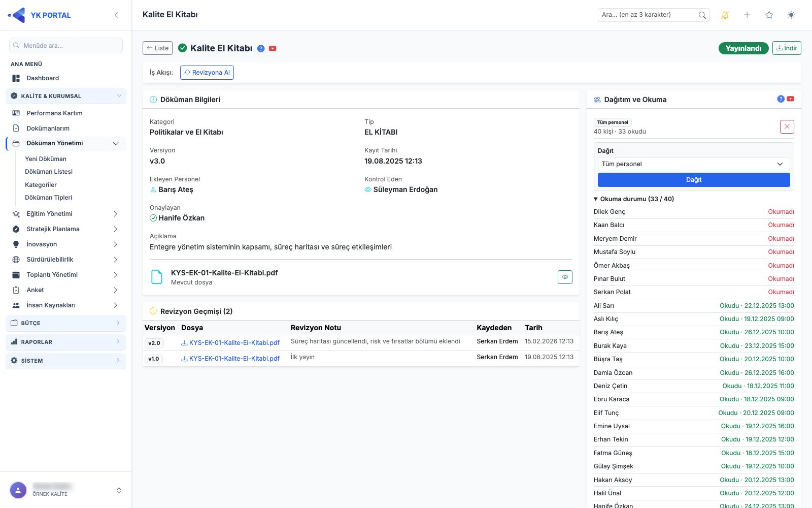Screen dimensions: 812x508
Task: Click the blue Dağıt button
Action: (694, 180)
